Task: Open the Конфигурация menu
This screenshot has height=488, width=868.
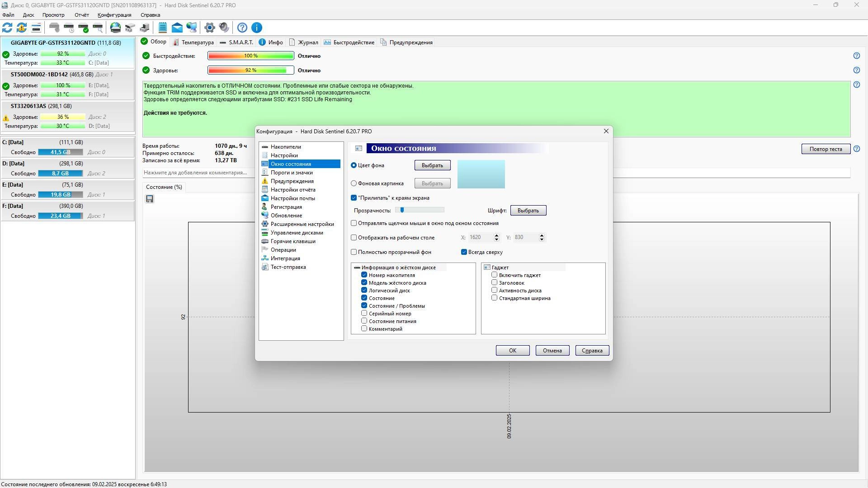Action: pos(114,15)
